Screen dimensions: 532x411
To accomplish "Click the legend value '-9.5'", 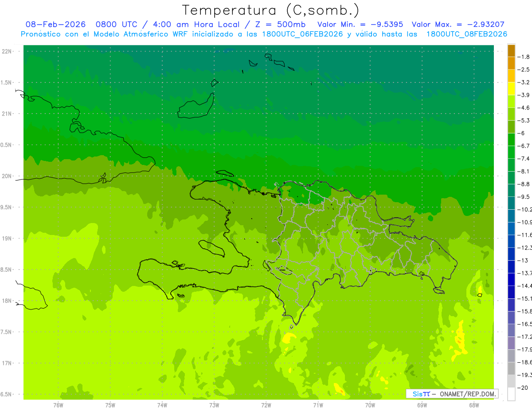I will pyautogui.click(x=524, y=197).
